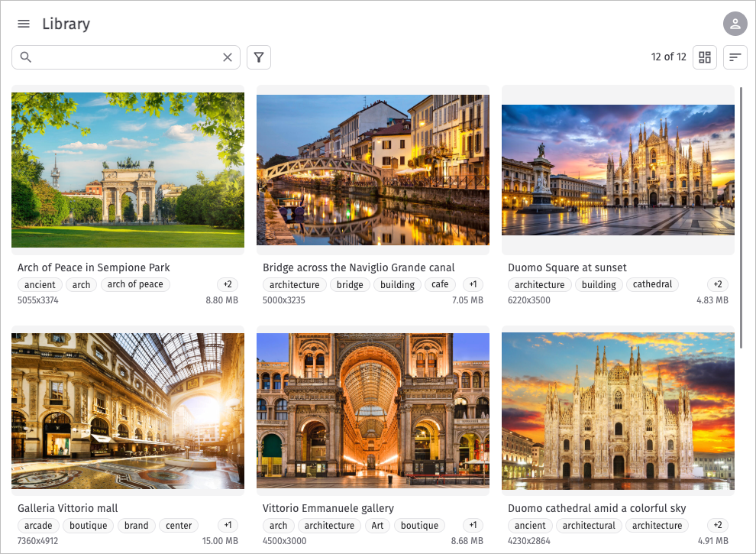Viewport: 756px width, 554px height.
Task: Open the Arch of Peace photo thumbnail
Action: tap(128, 170)
